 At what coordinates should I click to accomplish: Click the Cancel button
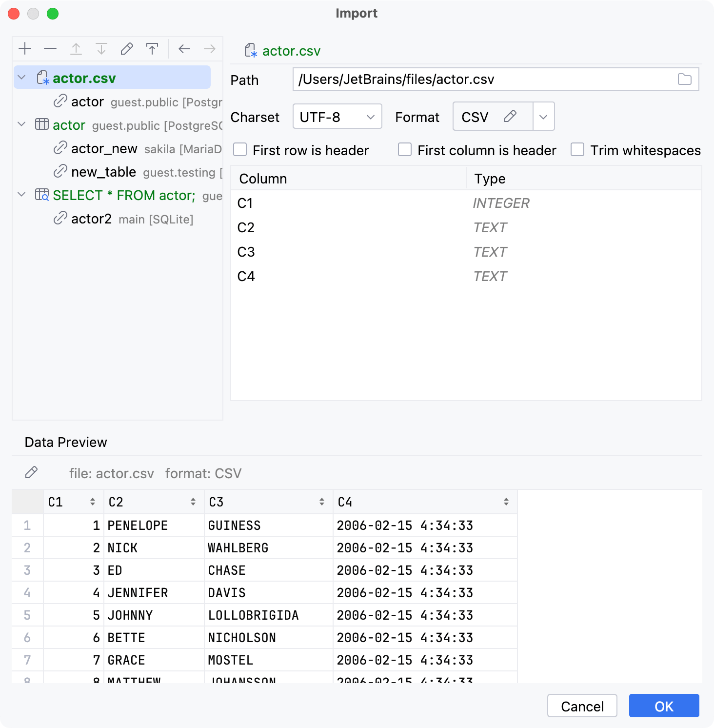coord(582,706)
